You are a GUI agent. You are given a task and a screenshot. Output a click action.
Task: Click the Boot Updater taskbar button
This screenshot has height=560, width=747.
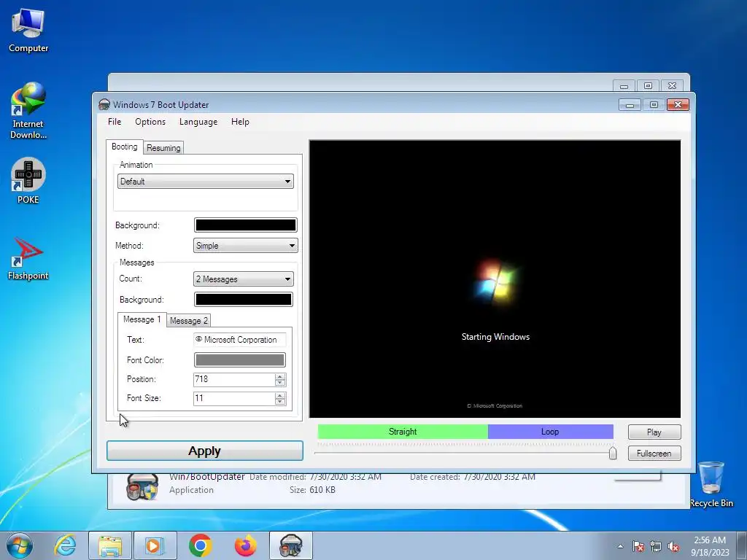290,545
